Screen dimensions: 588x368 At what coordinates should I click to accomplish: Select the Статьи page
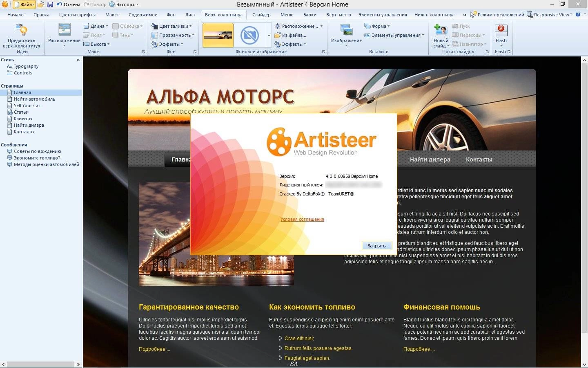tap(21, 112)
